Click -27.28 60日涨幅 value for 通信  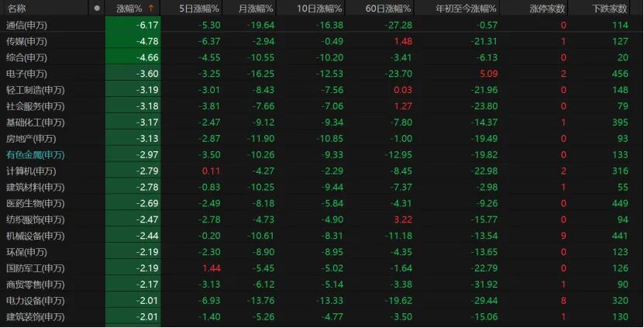(x=398, y=26)
